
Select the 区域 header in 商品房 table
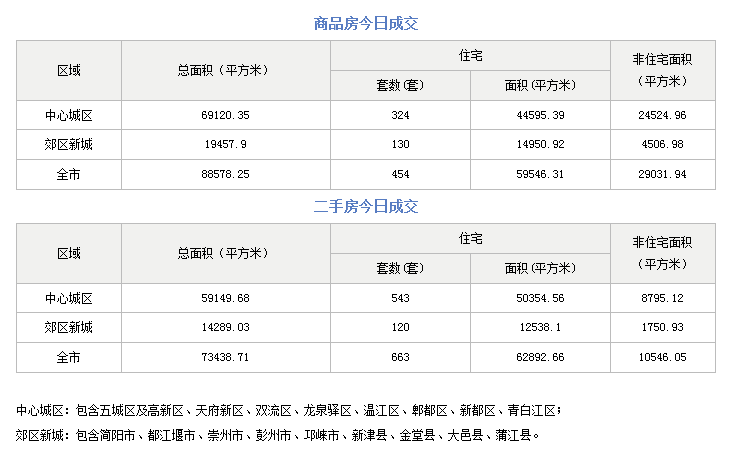pos(69,70)
